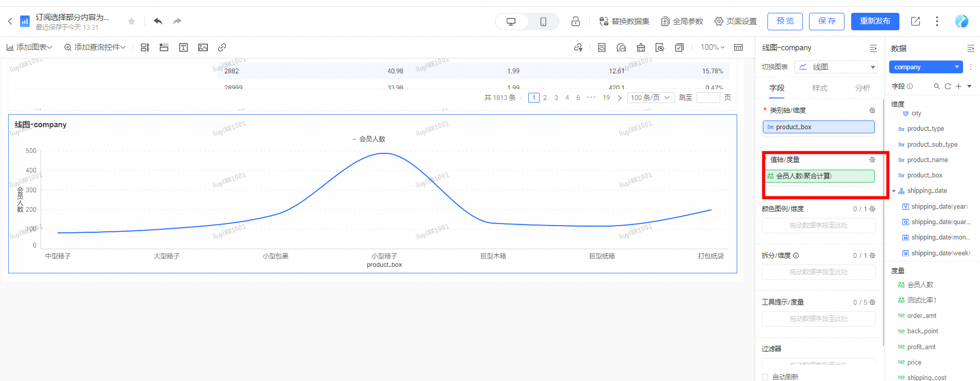Click the page jump input field
Image resolution: width=980 pixels, height=381 pixels.
coord(708,97)
